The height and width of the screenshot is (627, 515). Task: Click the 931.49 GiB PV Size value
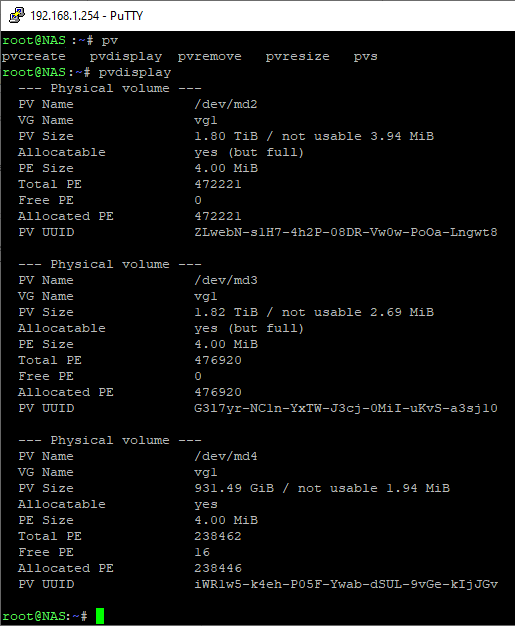(234, 488)
